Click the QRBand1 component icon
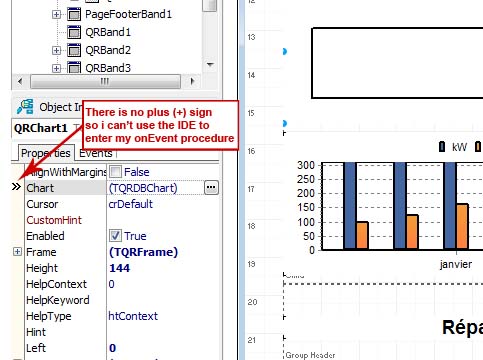Screen dimensions: 483x360 pyautogui.click(x=74, y=32)
